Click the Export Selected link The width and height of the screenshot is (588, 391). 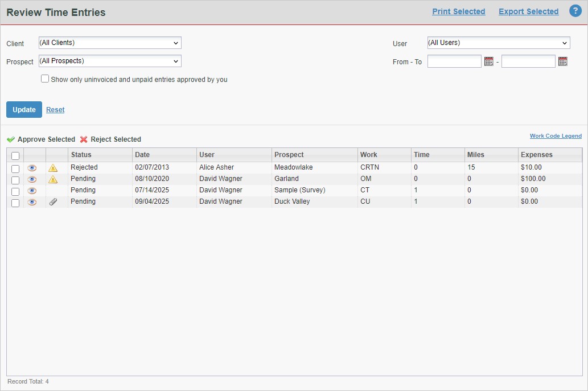pyautogui.click(x=528, y=11)
